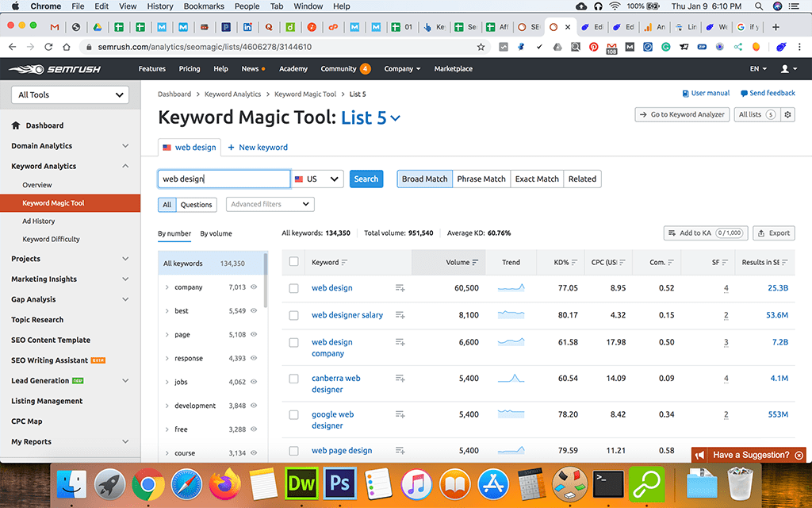Click the browser bookmark star icon

coord(481,47)
